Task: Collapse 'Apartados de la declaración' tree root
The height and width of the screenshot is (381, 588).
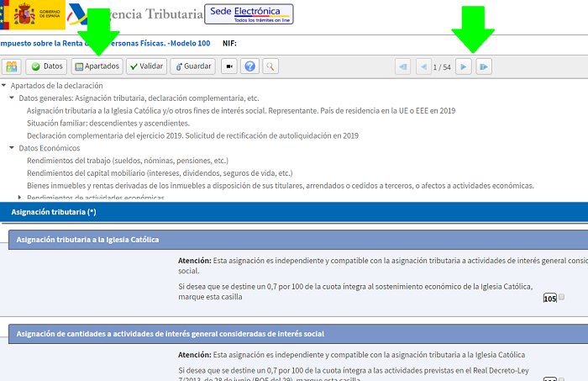Action: (x=3, y=86)
